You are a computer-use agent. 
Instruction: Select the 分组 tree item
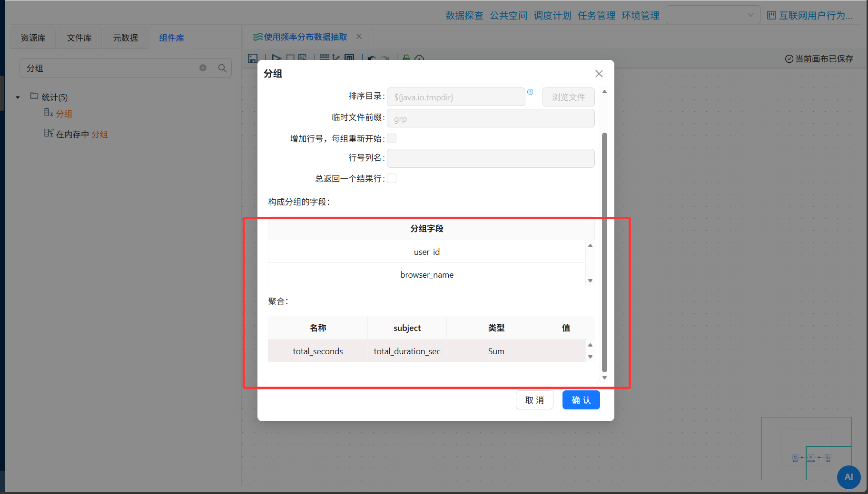[x=64, y=114]
